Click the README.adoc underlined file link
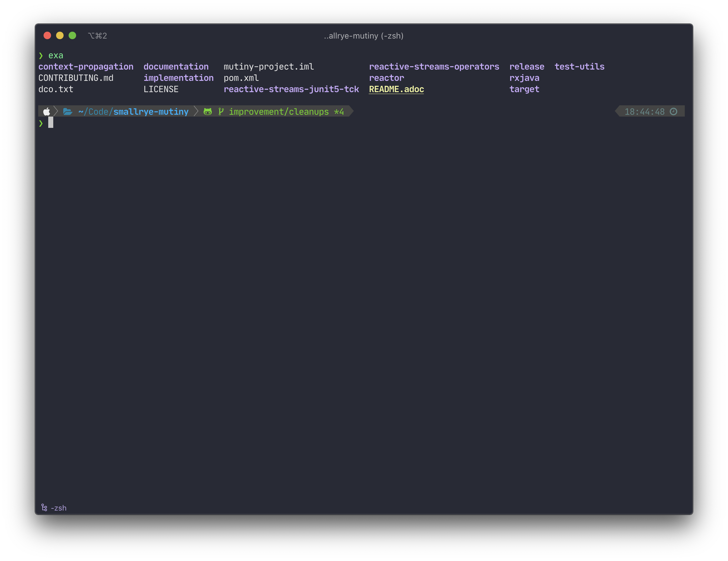The width and height of the screenshot is (728, 561). 396,89
